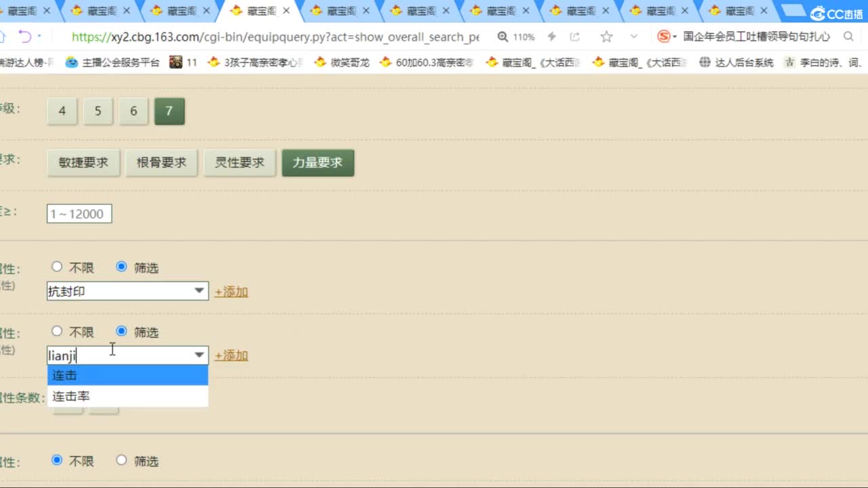Click the 国企年会员工吐槽 search suggestion box
The image size is (868, 488).
point(756,37)
